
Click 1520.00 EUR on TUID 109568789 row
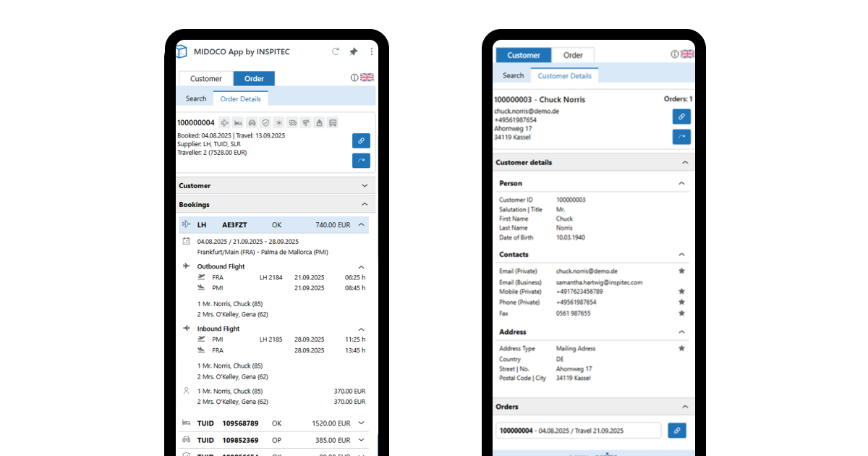click(331, 423)
